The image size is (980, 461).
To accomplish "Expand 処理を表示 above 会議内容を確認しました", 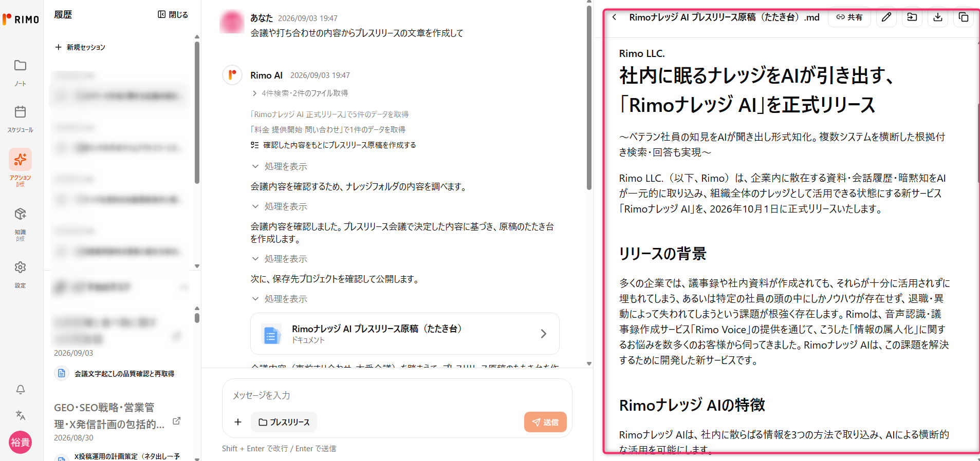I will click(280, 206).
